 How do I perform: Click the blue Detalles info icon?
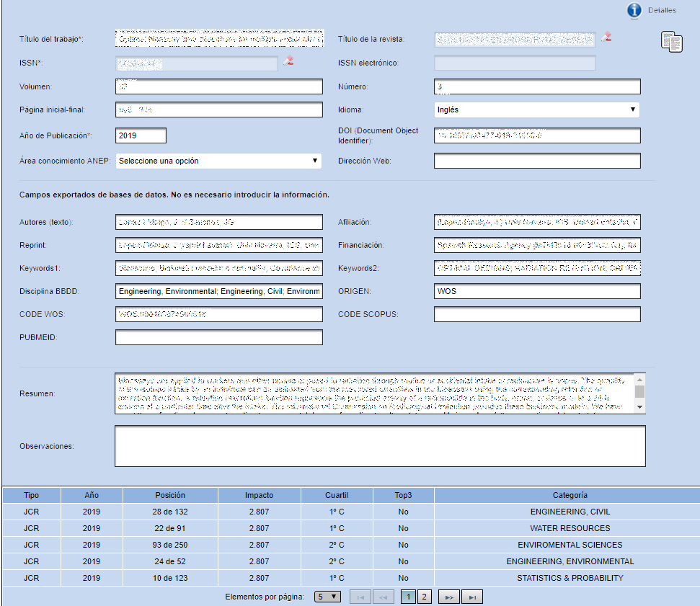click(634, 10)
